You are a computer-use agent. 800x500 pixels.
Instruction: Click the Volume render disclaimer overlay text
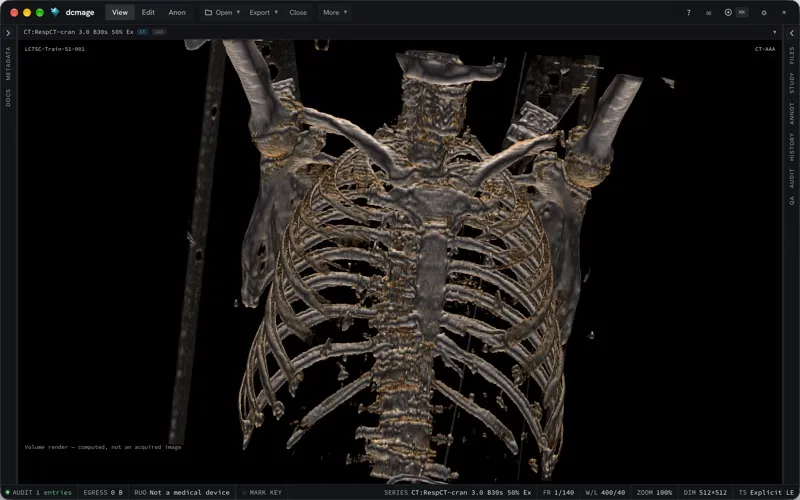[x=103, y=447]
